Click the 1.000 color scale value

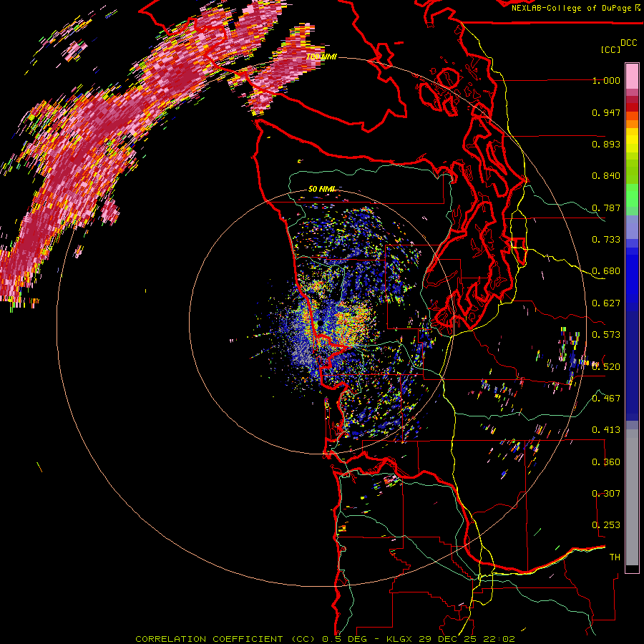606,80
